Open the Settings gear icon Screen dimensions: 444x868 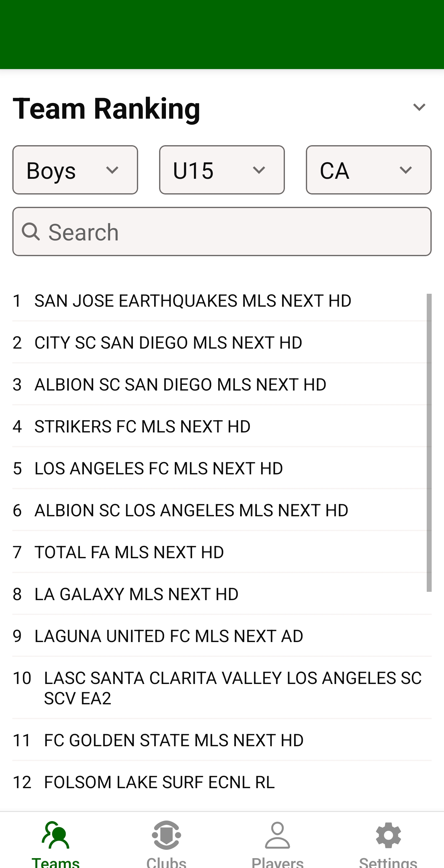point(388,836)
